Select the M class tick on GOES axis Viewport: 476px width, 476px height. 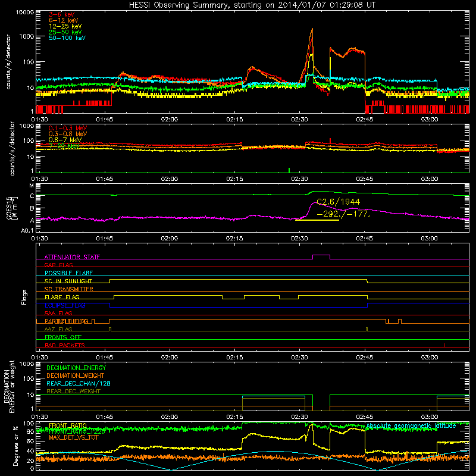(32, 186)
